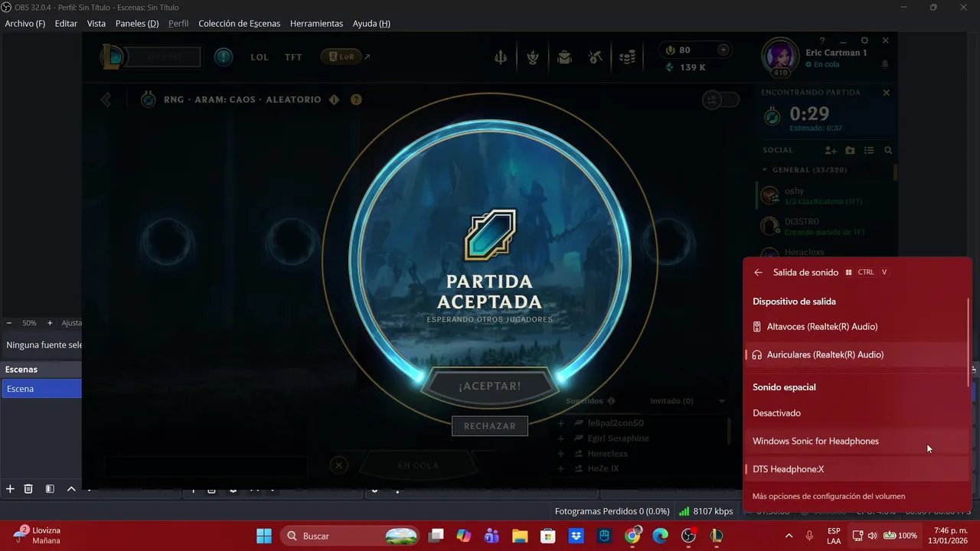Screen dimensions: 980x551
Task: Zoom in preview with plus button
Action: 50,323
